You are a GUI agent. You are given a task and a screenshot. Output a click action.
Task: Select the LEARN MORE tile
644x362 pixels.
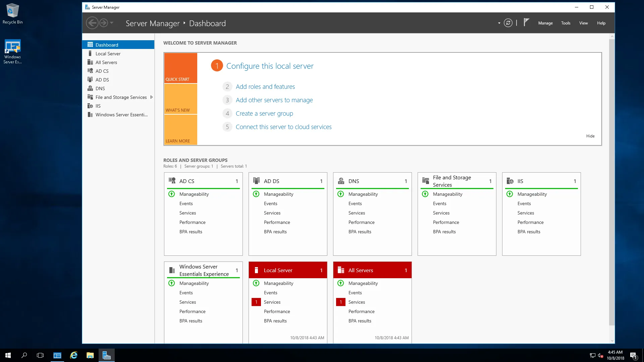click(181, 130)
